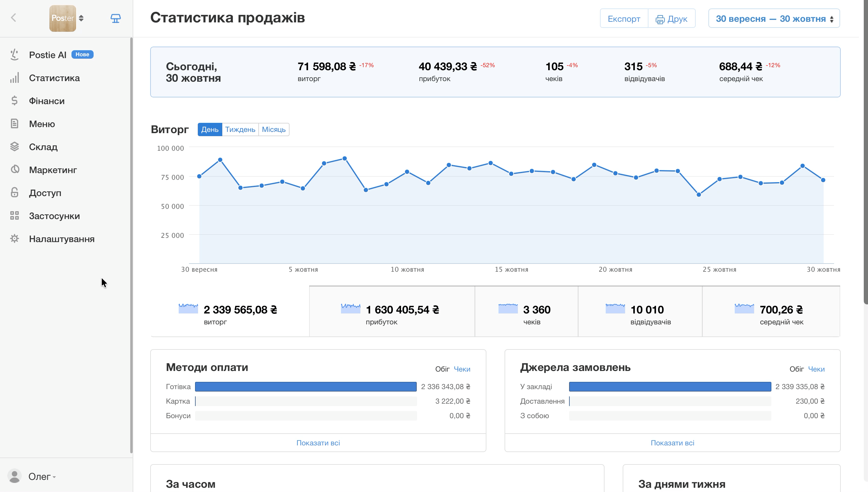This screenshot has height=492, width=868.
Task: Click the back arrow in sidebar header
Action: click(14, 18)
